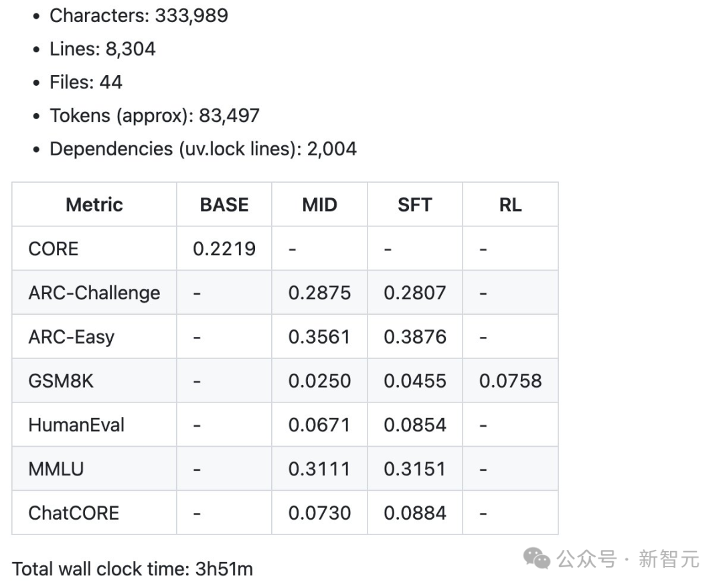The image size is (723, 588).
Task: Click the ARC-Easy SFT value 0.3876
Action: point(414,337)
